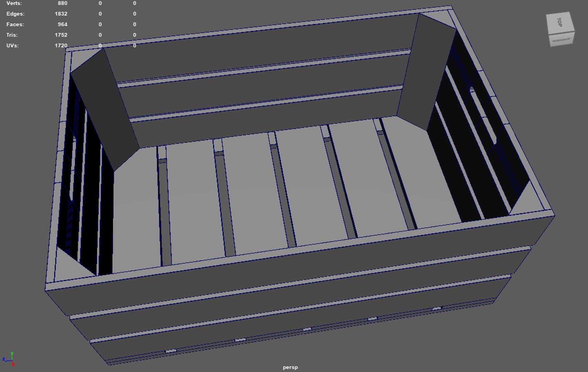Select the 1752 triangle count value
The width and height of the screenshot is (588, 372).
point(61,35)
